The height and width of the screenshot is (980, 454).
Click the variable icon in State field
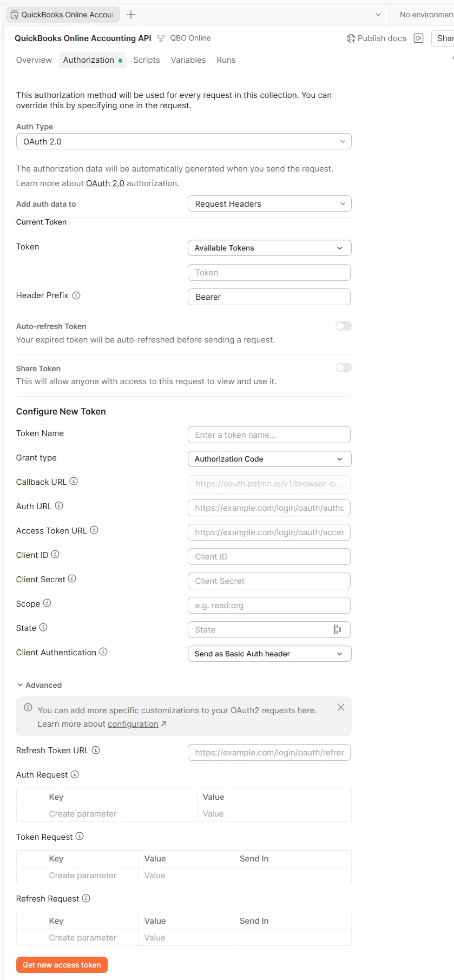(337, 629)
